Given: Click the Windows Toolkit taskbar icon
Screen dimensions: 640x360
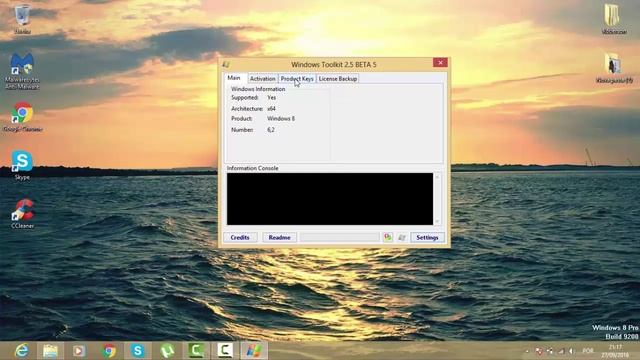Looking at the screenshot, I should click(x=254, y=351).
